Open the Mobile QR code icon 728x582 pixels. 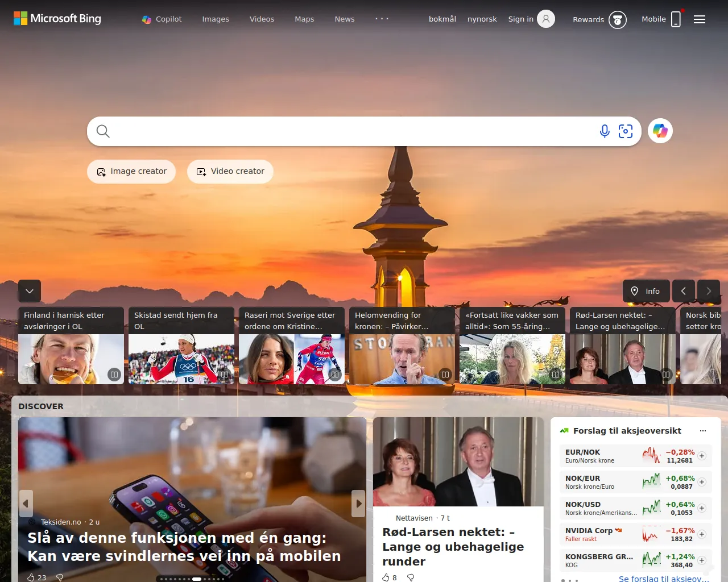[x=676, y=19]
